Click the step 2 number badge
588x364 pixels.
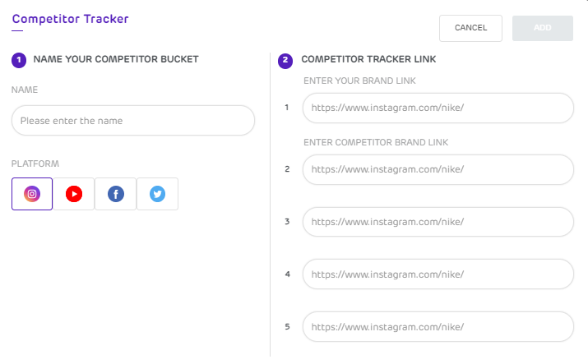click(x=285, y=60)
